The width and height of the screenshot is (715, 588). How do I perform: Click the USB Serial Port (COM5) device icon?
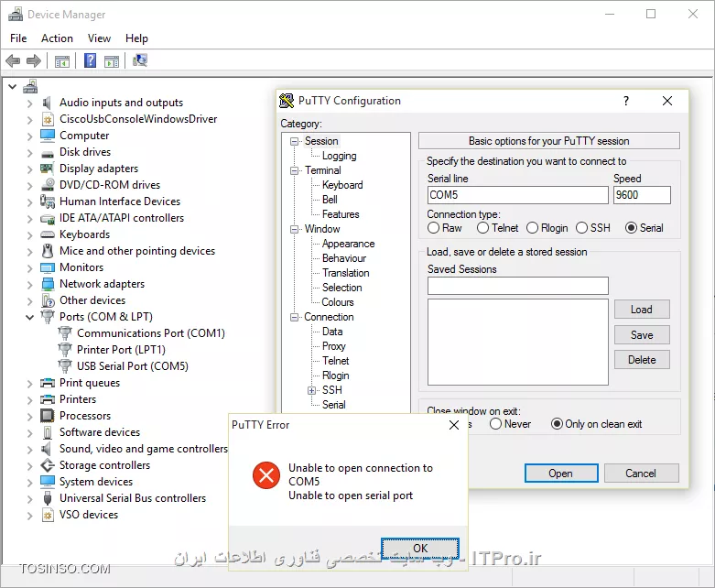click(65, 366)
